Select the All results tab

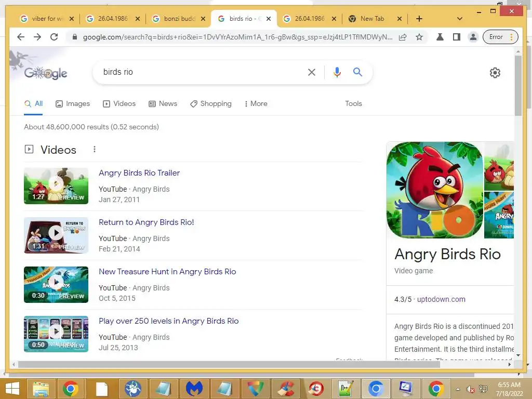33,104
